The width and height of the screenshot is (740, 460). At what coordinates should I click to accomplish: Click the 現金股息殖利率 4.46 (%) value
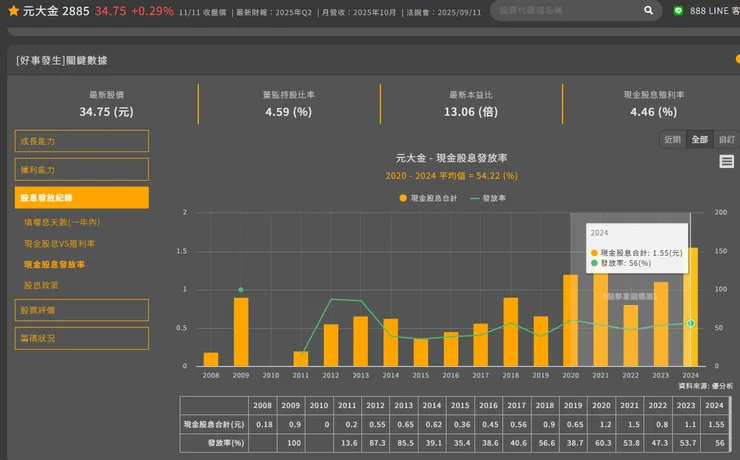[654, 112]
